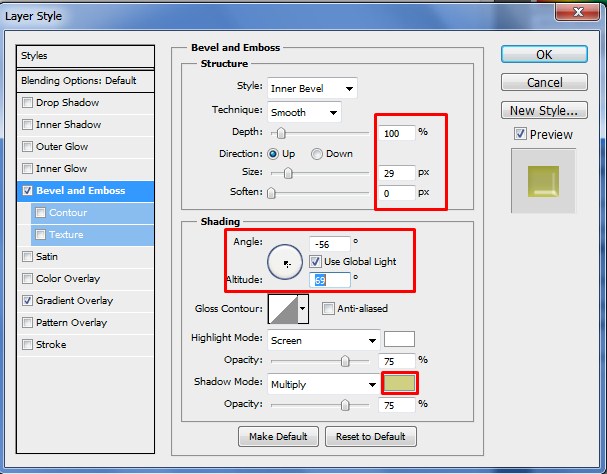Open the Color Overlay settings label
The height and width of the screenshot is (474, 607).
click(68, 278)
